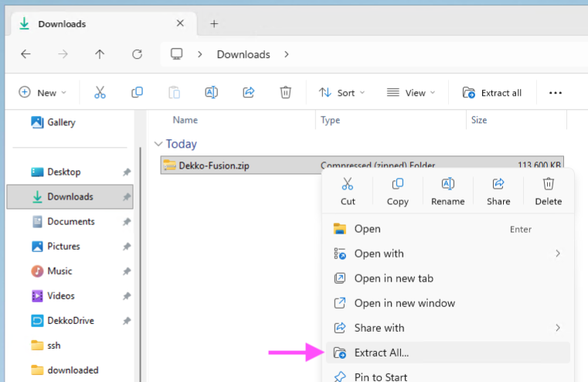Image resolution: width=588 pixels, height=382 pixels.
Task: Open Desktop in the sidebar
Action: [70, 172]
